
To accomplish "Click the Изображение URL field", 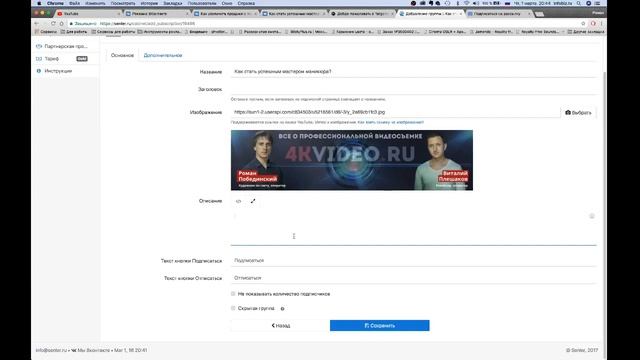I will [x=395, y=112].
